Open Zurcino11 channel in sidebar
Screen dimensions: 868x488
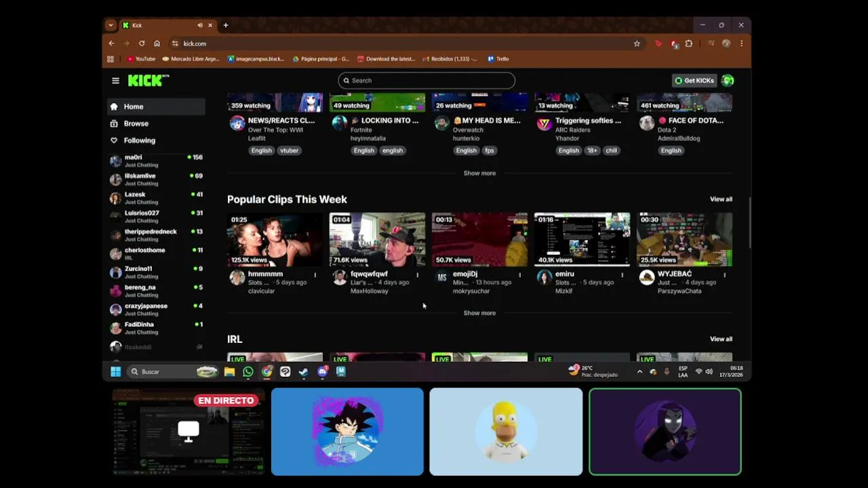click(156, 272)
